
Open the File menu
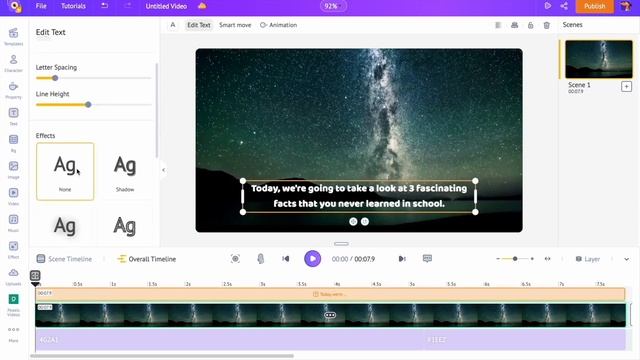41,6
